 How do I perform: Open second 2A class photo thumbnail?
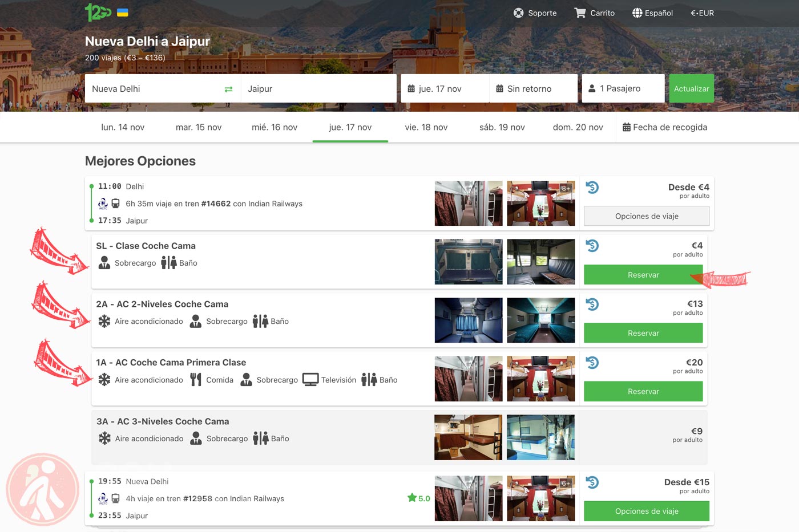tap(541, 320)
